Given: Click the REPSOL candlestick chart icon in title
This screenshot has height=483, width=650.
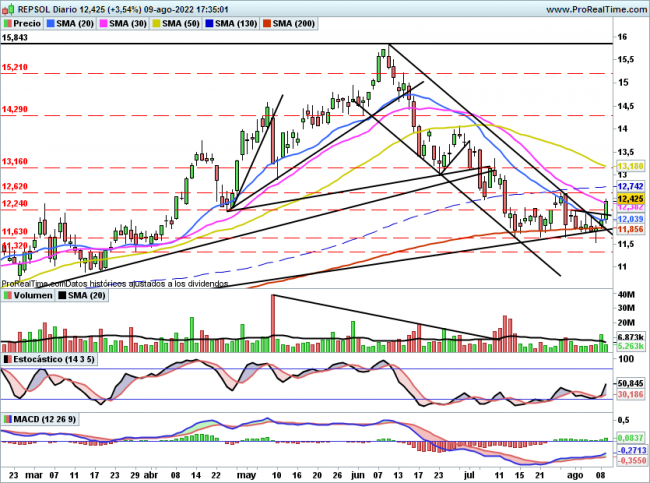Looking at the screenshot, I should coord(8,6).
